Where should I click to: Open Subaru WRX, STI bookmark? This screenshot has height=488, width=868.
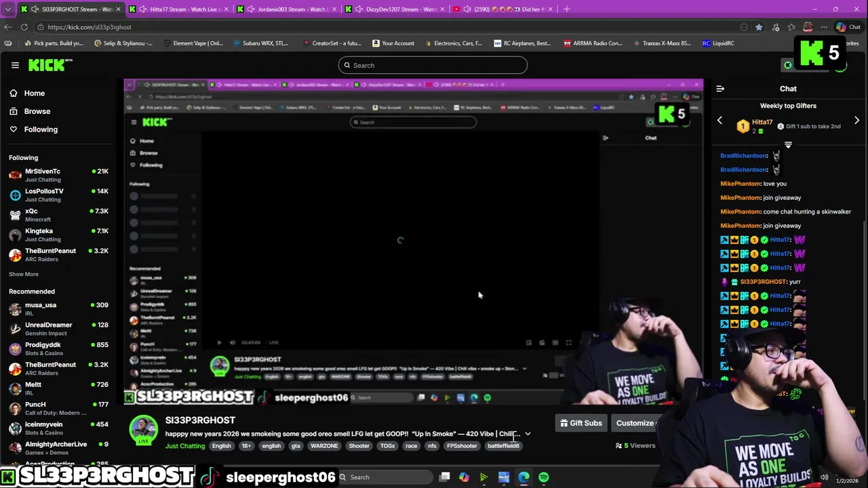tap(260, 43)
